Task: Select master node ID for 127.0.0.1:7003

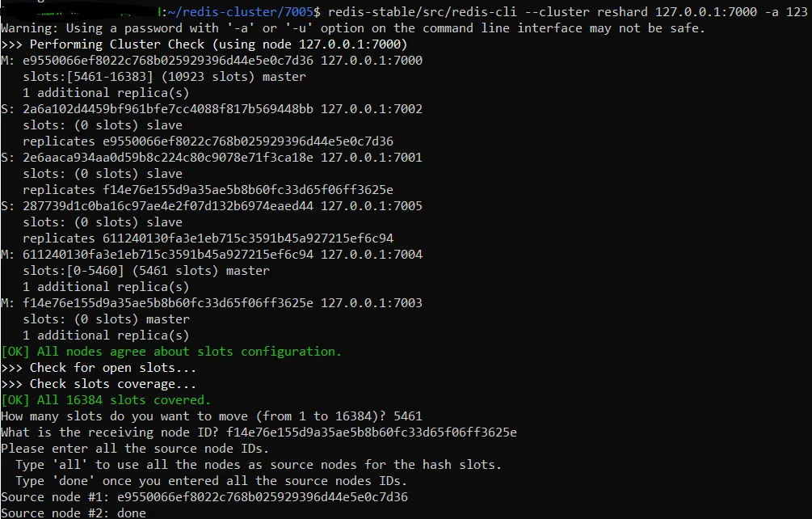Action: (168, 303)
